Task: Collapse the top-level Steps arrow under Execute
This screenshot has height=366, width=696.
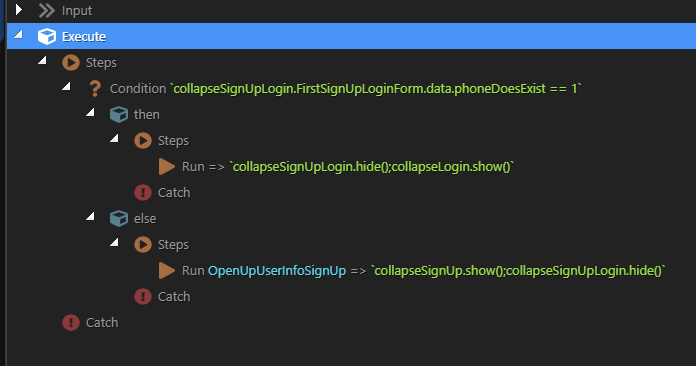Action: [42, 60]
